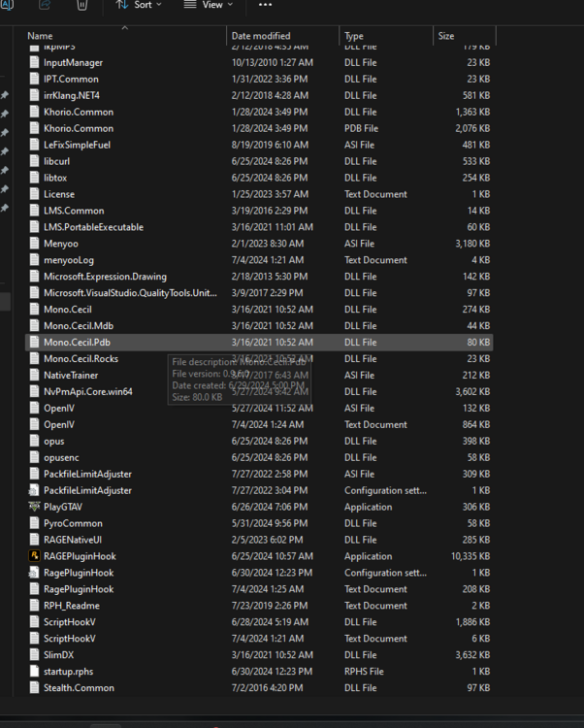Click the NvPmApi.Core.win64 file icon

tap(34, 391)
